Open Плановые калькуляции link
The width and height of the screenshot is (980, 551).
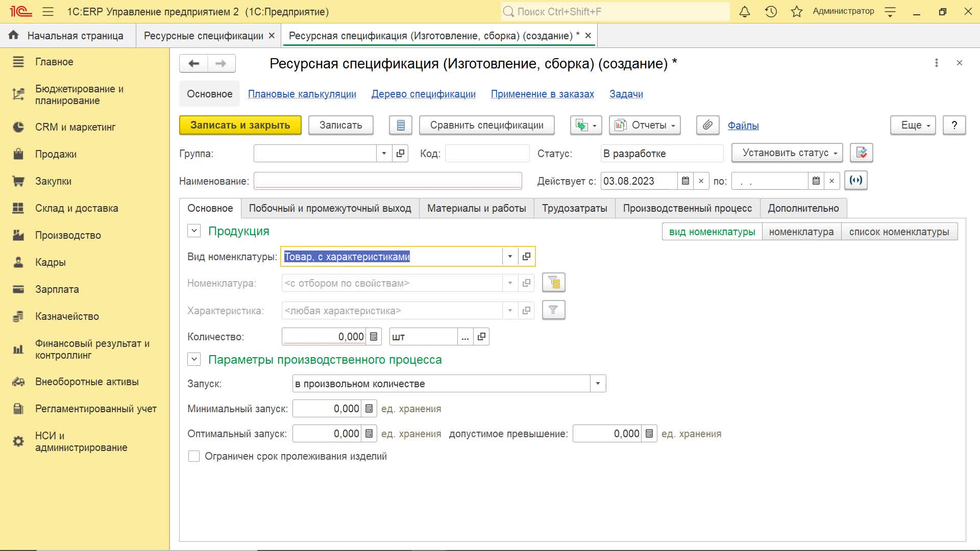tap(302, 94)
